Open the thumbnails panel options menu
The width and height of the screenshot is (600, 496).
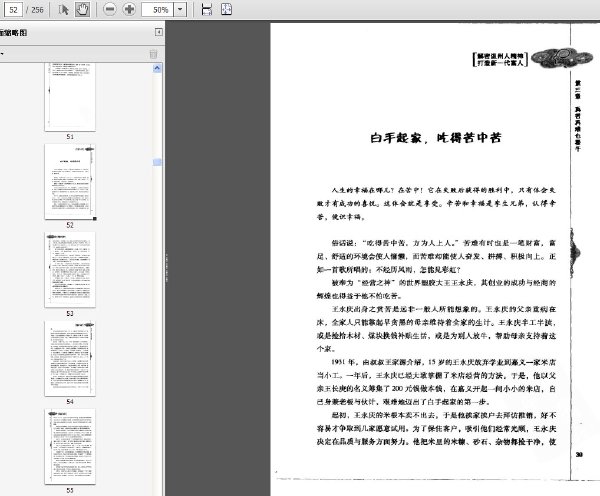tap(2, 54)
